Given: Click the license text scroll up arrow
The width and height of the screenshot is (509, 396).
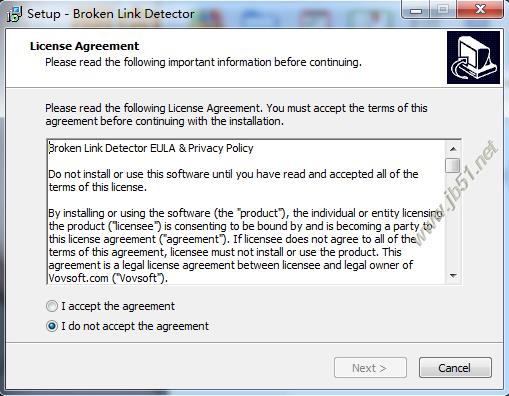Looking at the screenshot, I should [453, 149].
